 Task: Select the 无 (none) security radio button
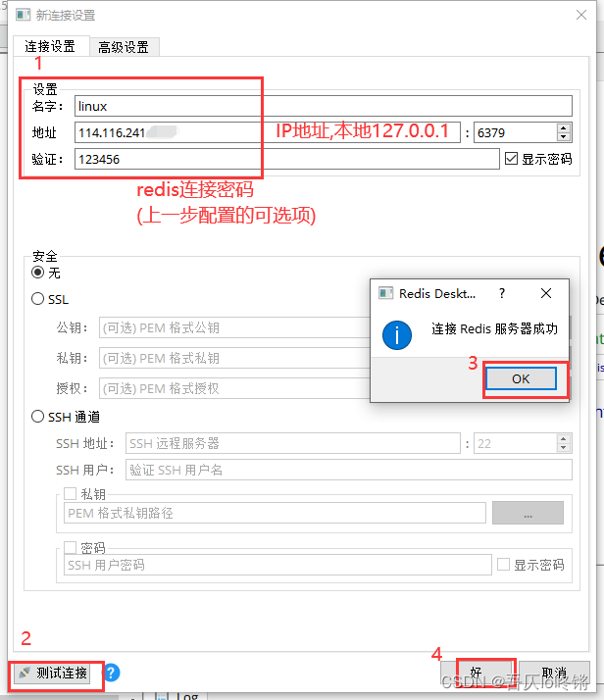(38, 272)
